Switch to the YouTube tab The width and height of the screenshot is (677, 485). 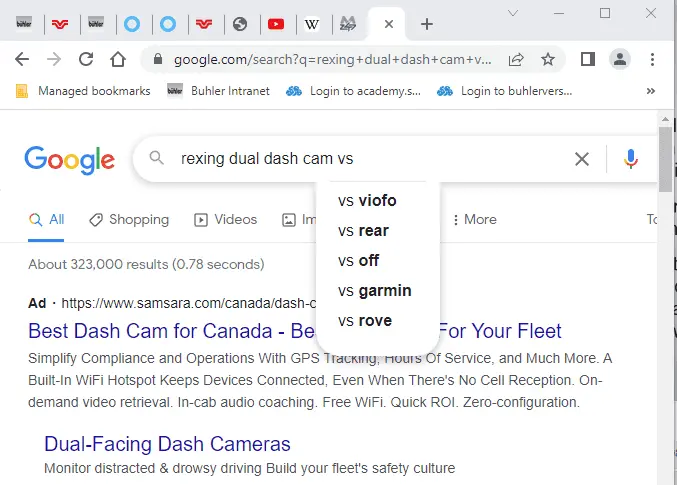[x=276, y=24]
